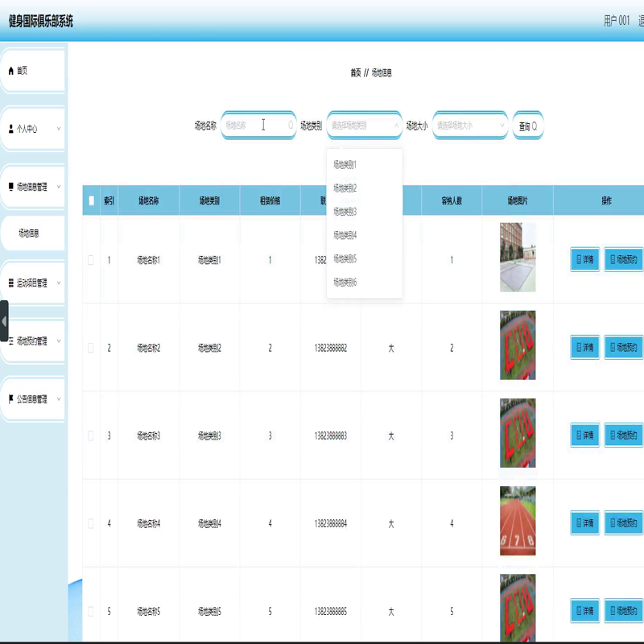Click 场地预约 for row 场地名称5
This screenshot has width=644, height=644.
pos(623,611)
